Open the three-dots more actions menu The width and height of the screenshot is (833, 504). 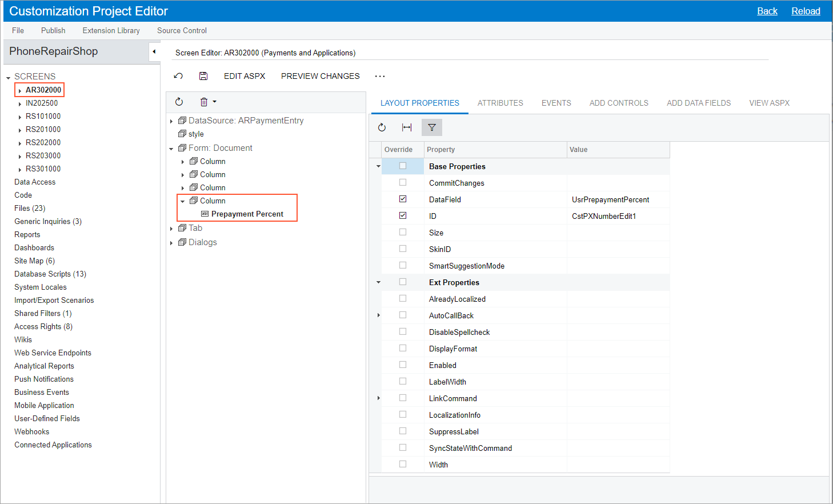pyautogui.click(x=380, y=76)
